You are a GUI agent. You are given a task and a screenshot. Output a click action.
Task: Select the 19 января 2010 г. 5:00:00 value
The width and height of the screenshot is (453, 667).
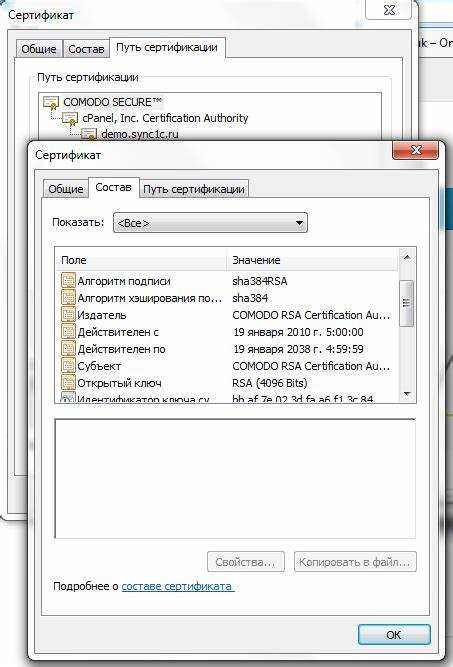pos(298,332)
